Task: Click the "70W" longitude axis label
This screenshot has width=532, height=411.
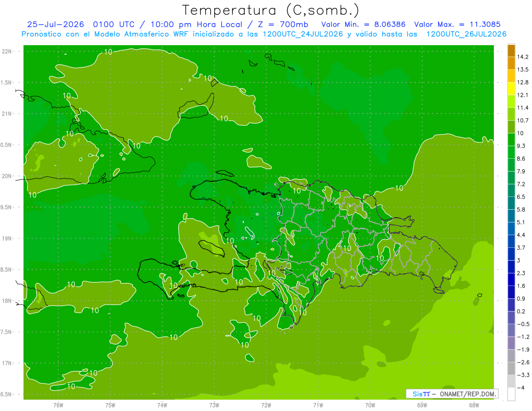Action: point(370,405)
